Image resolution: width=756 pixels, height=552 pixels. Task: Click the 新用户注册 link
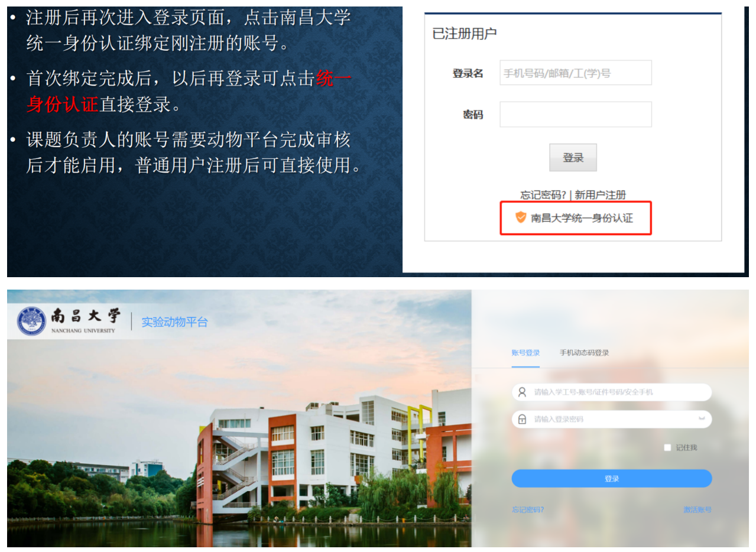600,195
